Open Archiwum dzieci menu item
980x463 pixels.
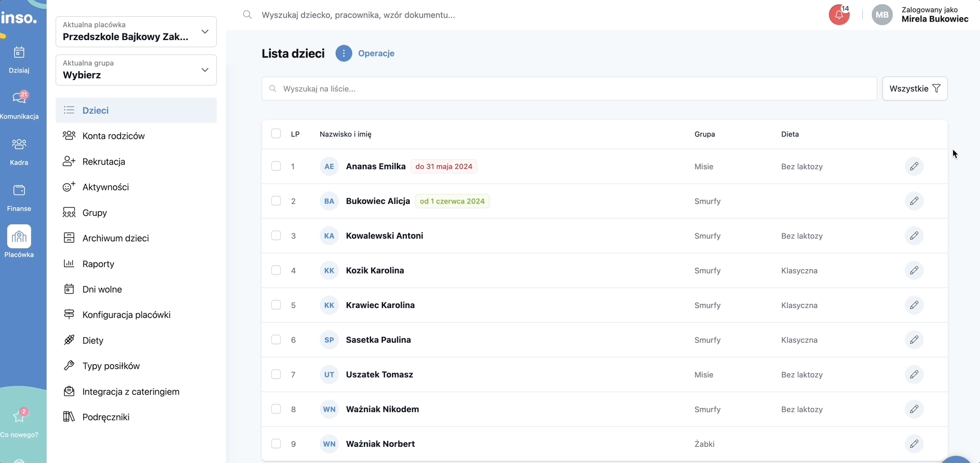(x=136, y=238)
